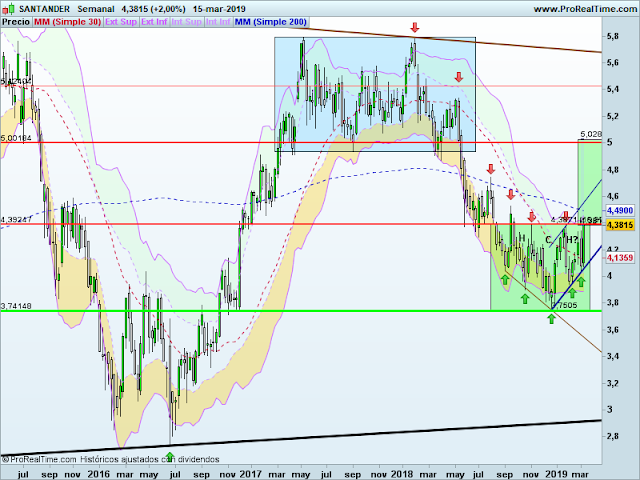This screenshot has width=640, height=480.
Task: Click the 2017 year label on time axis
Action: click(251, 474)
